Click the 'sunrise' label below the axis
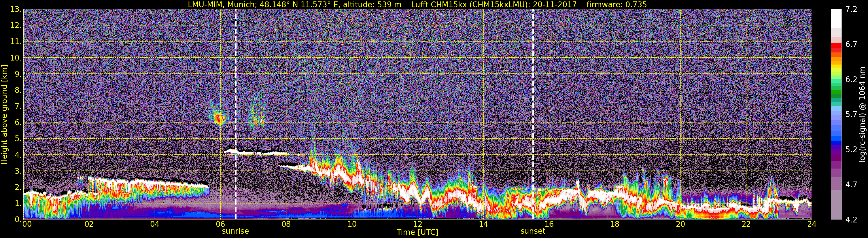Viewport: 868px width, 238px height. click(235, 231)
